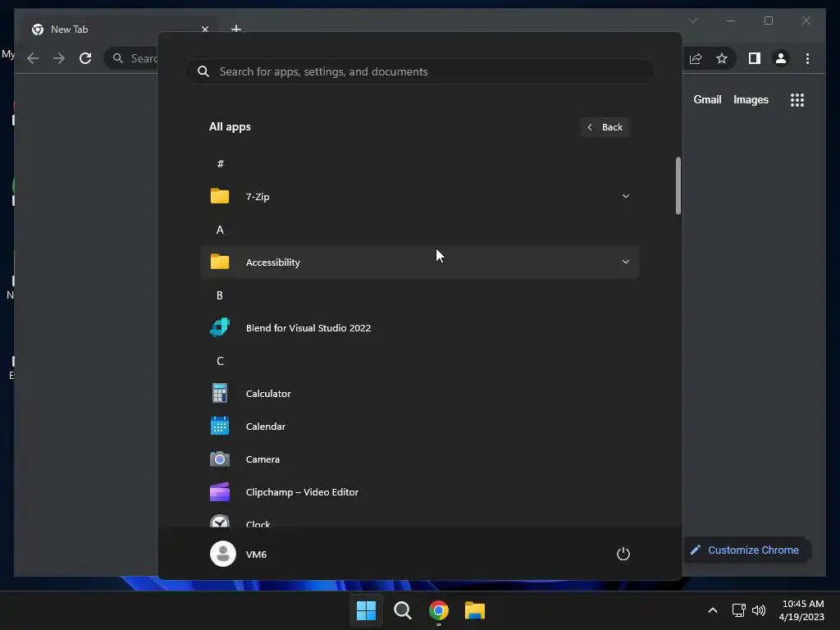Click the Windows Start button on taskbar
The width and height of the screenshot is (840, 630).
click(x=366, y=610)
